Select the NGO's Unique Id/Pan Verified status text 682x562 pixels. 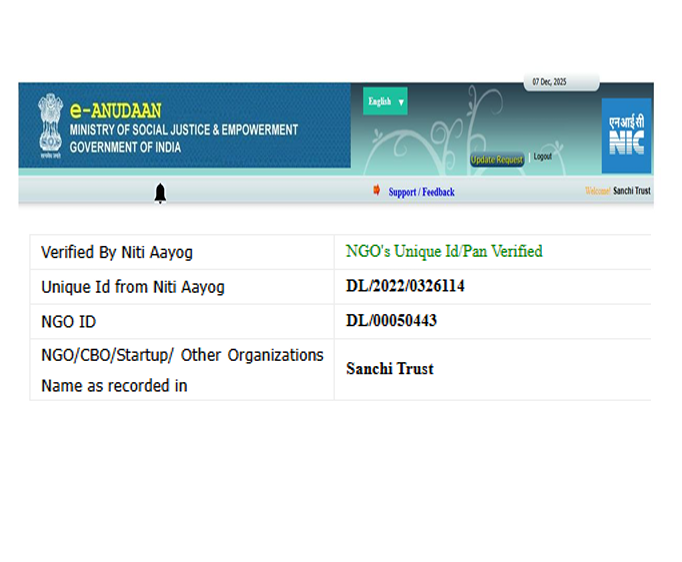443,252
